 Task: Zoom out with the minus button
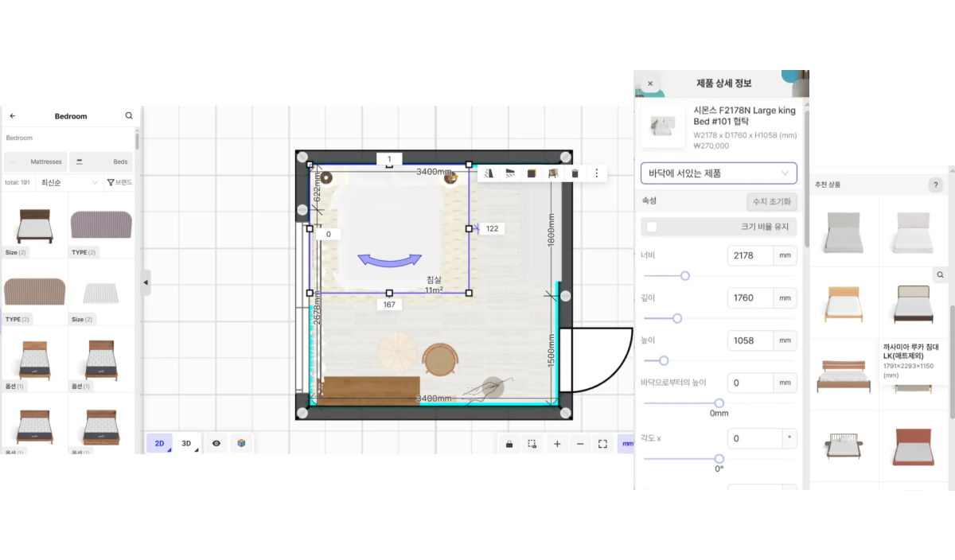[x=580, y=444]
